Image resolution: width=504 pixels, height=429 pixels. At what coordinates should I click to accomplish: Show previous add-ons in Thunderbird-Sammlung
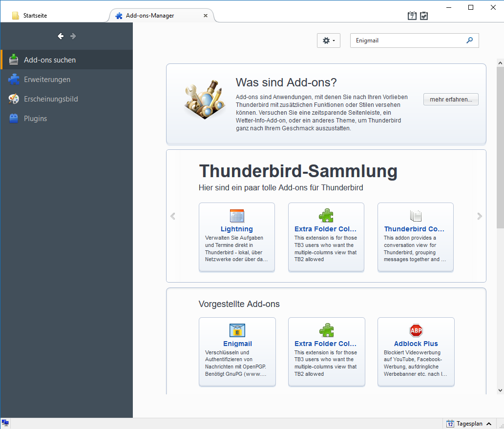[x=173, y=216]
